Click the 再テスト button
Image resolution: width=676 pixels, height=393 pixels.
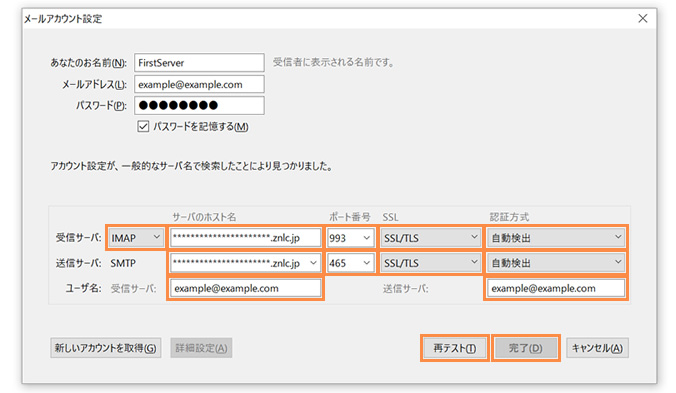(454, 348)
